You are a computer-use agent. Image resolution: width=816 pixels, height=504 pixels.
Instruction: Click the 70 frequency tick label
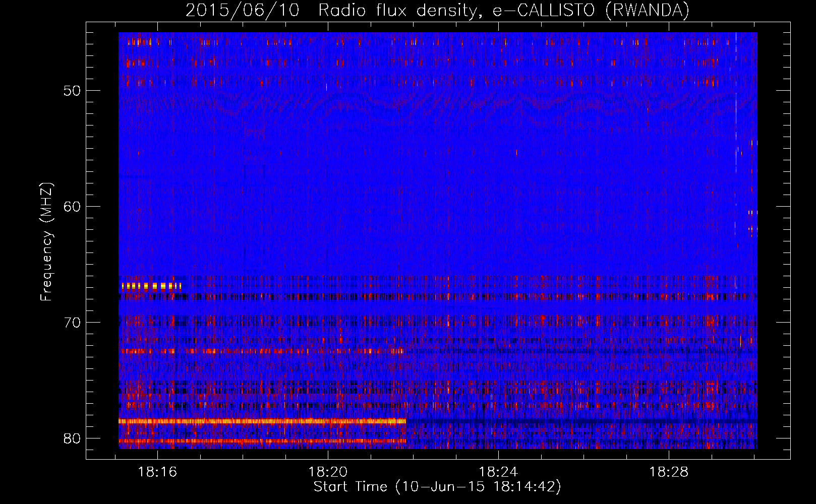[x=72, y=323]
